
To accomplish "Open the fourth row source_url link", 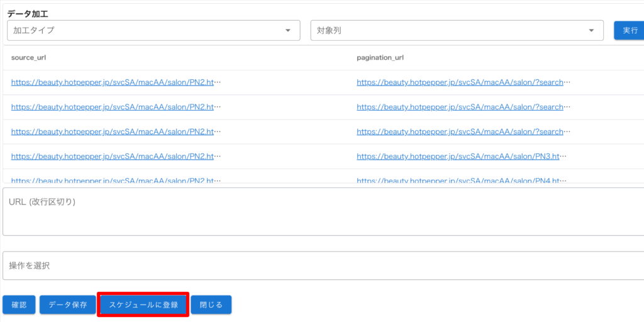I will click(116, 156).
